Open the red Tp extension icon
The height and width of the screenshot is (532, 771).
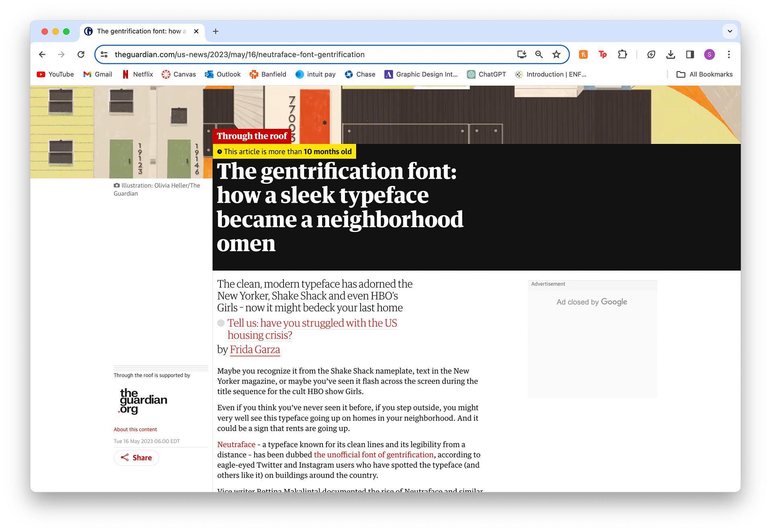pyautogui.click(x=603, y=55)
